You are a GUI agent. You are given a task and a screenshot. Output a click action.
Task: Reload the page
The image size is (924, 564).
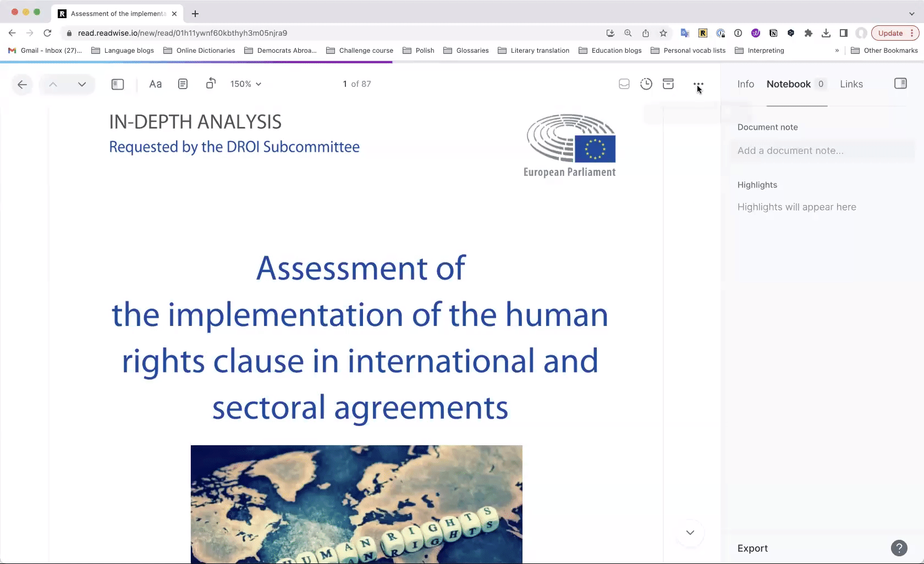(47, 33)
